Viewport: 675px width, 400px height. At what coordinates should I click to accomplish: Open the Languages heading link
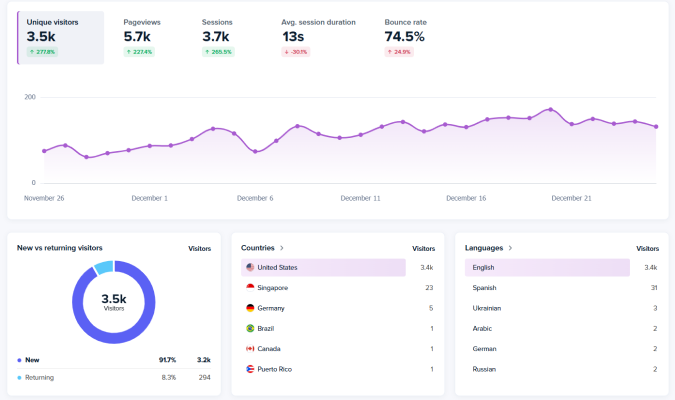484,247
